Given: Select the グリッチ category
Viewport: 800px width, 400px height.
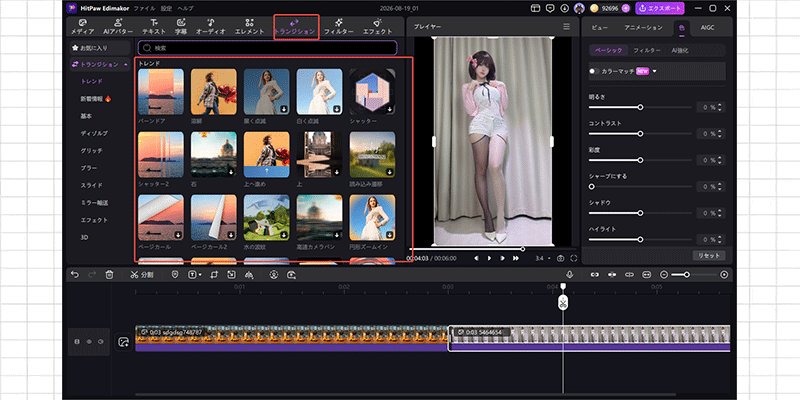Looking at the screenshot, I should [x=91, y=151].
